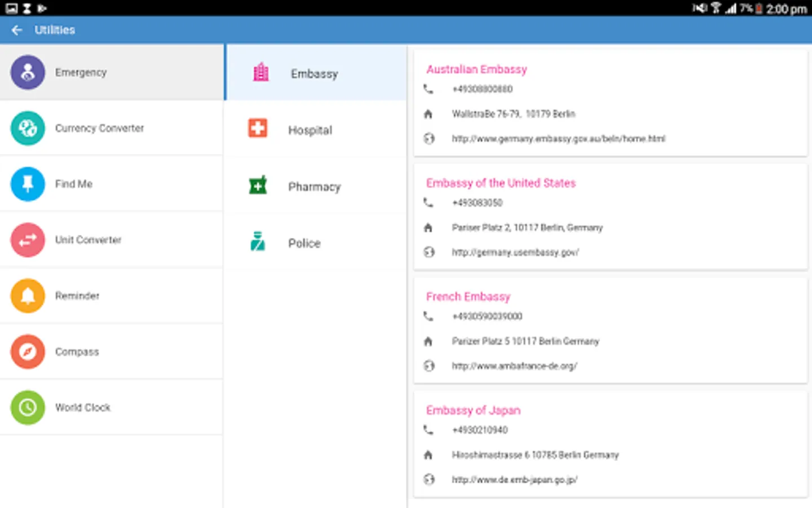Viewport: 812px width, 508px height.
Task: Open the Emergency purple icon
Action: click(x=28, y=72)
